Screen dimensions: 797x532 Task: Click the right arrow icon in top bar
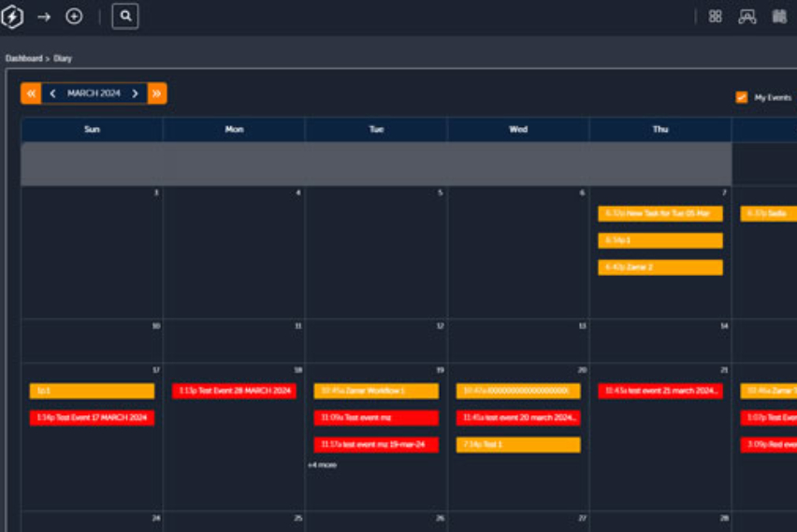(44, 17)
